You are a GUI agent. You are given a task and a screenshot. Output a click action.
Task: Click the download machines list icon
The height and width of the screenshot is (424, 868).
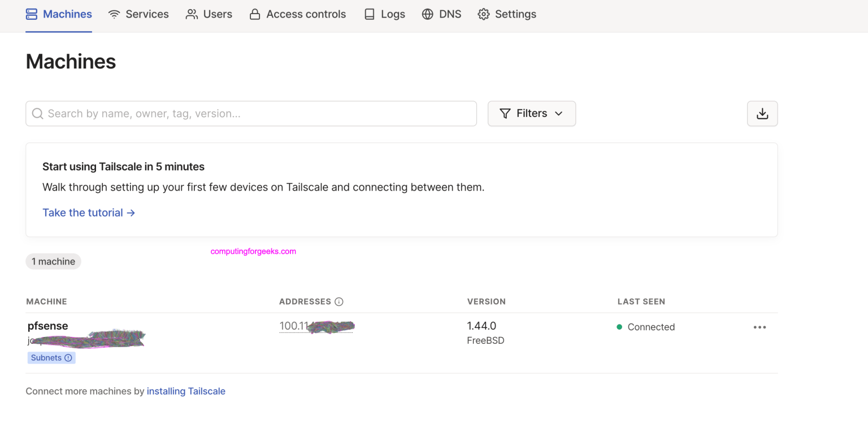[762, 114]
